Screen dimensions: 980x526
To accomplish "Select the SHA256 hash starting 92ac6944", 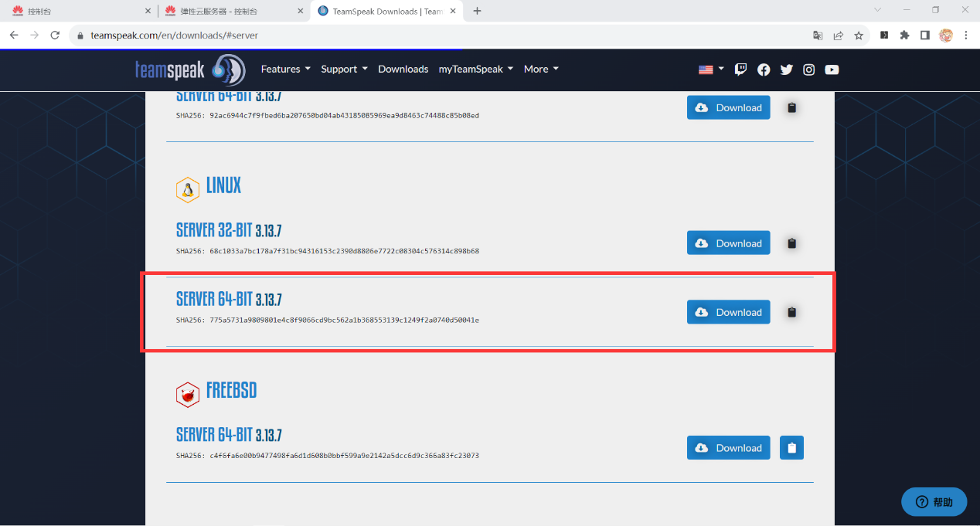I will click(345, 116).
